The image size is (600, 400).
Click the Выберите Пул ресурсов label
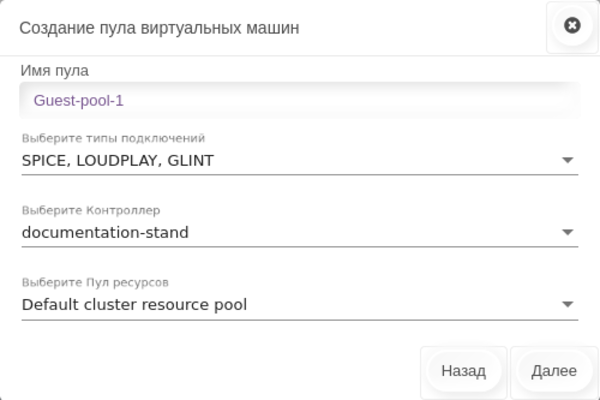[x=101, y=282]
